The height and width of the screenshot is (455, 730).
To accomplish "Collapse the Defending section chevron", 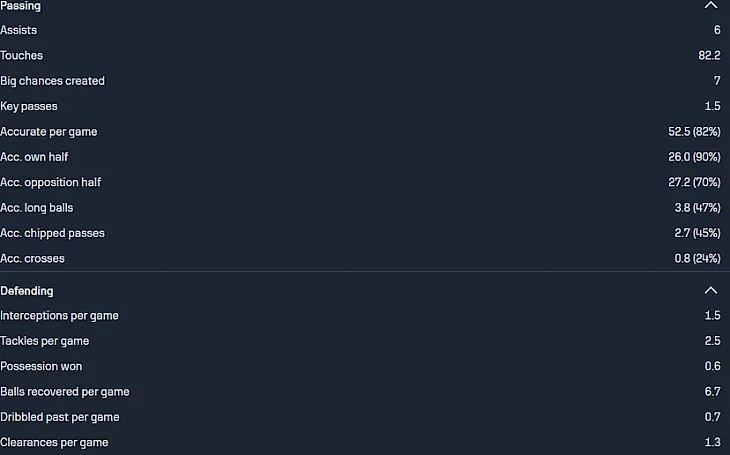I will pyautogui.click(x=710, y=290).
